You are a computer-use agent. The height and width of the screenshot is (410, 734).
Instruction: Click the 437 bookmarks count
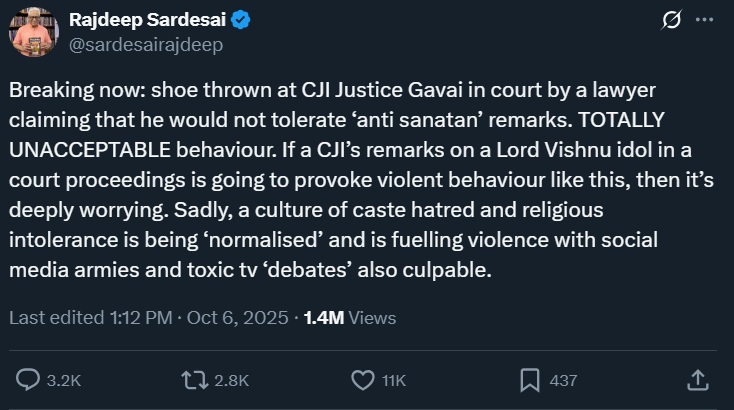point(564,381)
